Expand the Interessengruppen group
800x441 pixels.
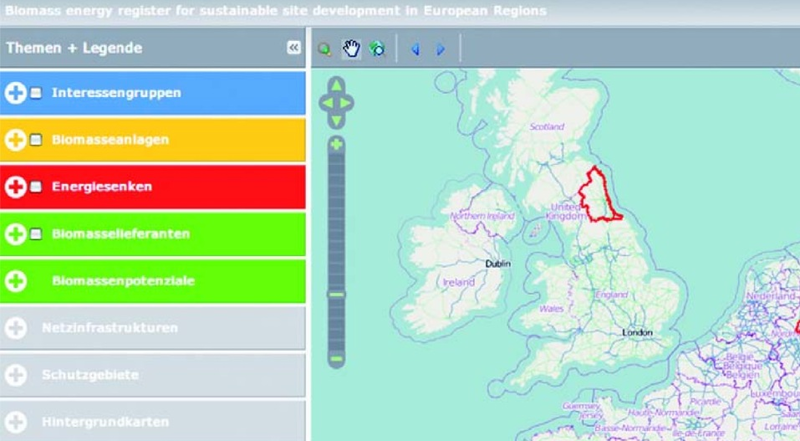coord(15,93)
